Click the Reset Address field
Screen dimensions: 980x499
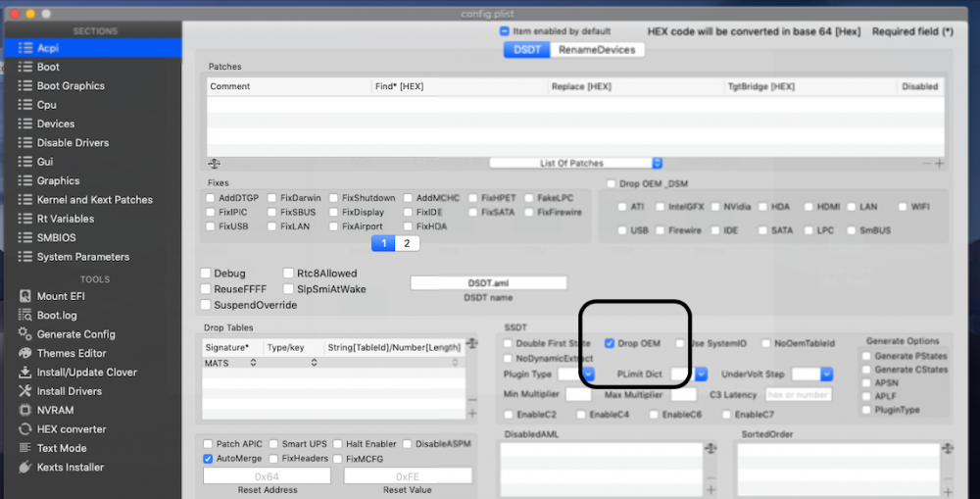pos(267,476)
